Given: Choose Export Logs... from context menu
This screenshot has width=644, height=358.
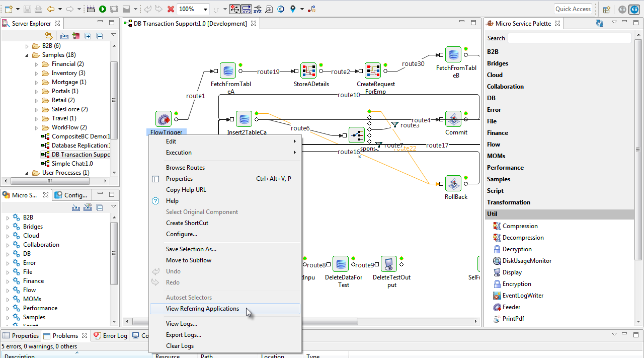Looking at the screenshot, I should (x=183, y=335).
